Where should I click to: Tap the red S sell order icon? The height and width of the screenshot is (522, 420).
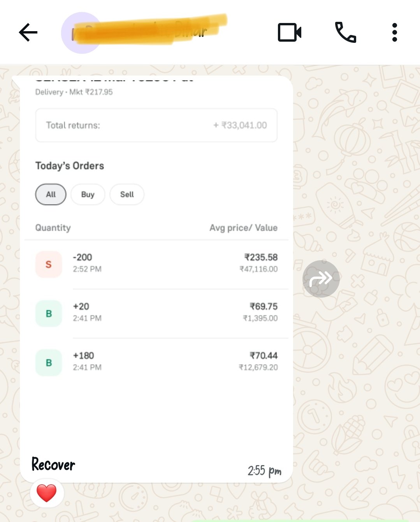coord(49,265)
